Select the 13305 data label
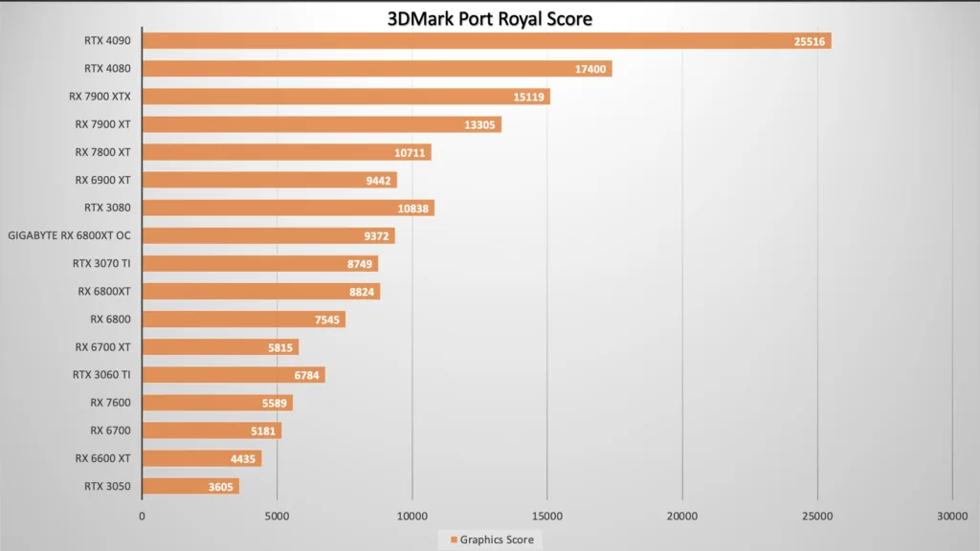The image size is (980, 551). [x=479, y=124]
